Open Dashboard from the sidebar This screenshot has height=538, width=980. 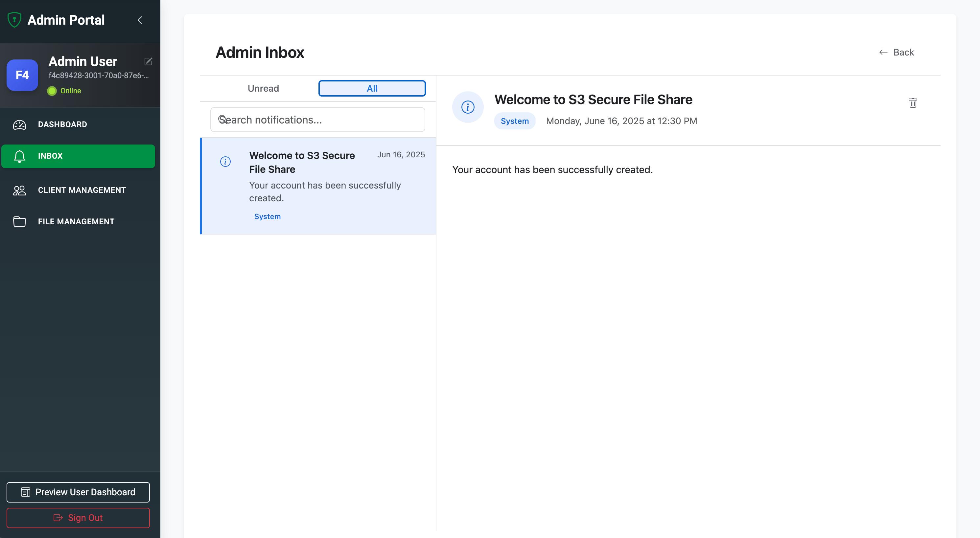pos(62,124)
